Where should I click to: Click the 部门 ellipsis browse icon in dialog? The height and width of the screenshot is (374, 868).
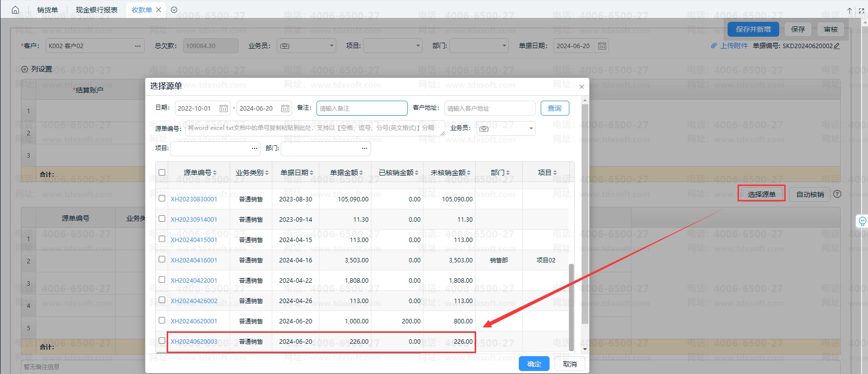pos(365,148)
